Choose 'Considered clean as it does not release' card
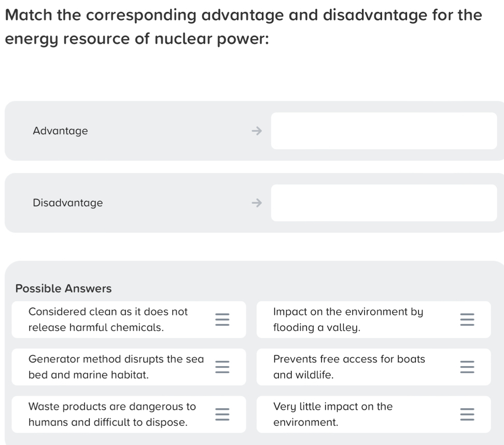504x445 pixels. coord(108,319)
